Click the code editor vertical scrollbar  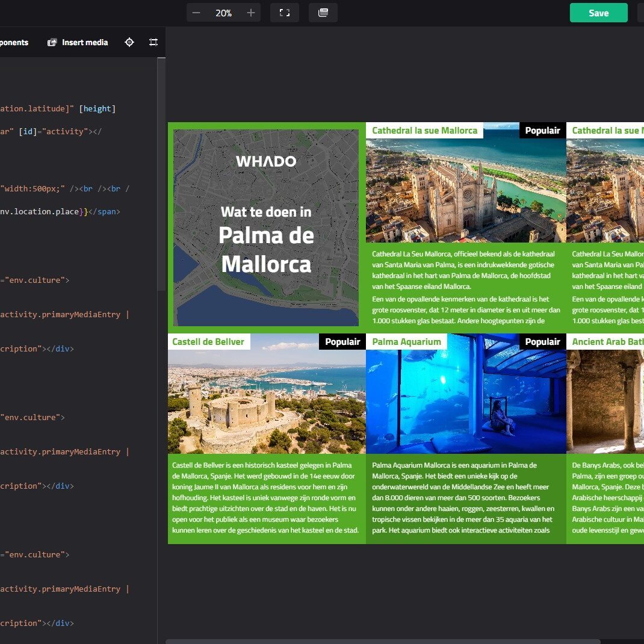click(161, 175)
